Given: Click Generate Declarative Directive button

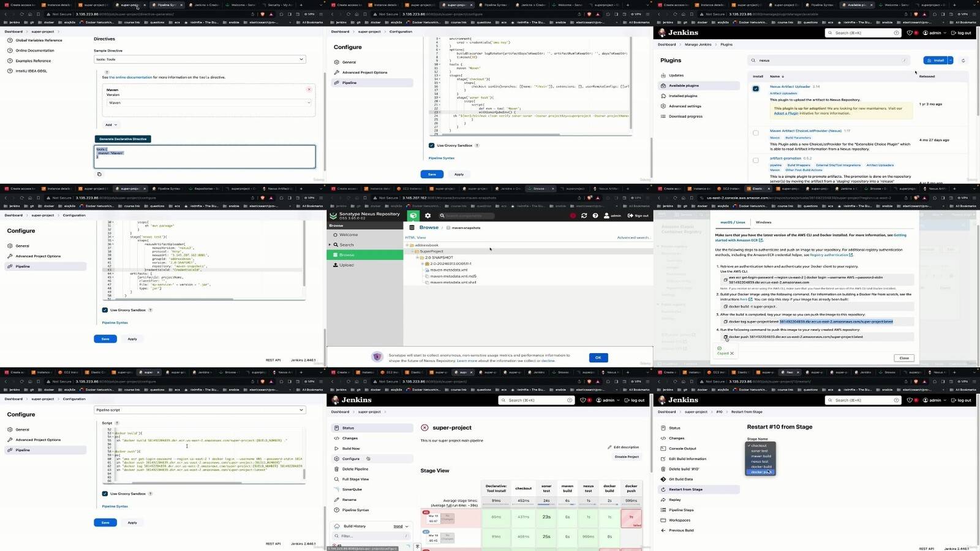Looking at the screenshot, I should (123, 139).
